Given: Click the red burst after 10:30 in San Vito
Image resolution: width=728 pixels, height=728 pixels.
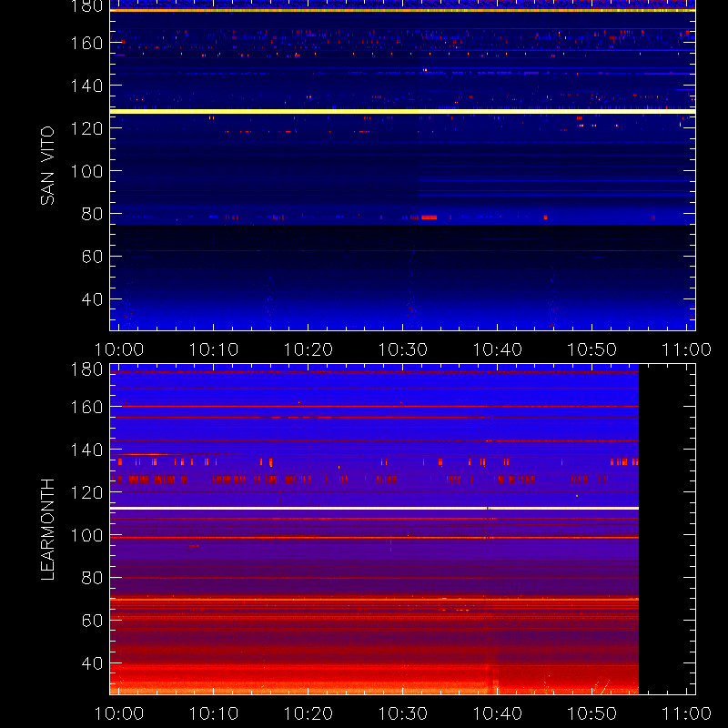Looking at the screenshot, I should pyautogui.click(x=429, y=217).
